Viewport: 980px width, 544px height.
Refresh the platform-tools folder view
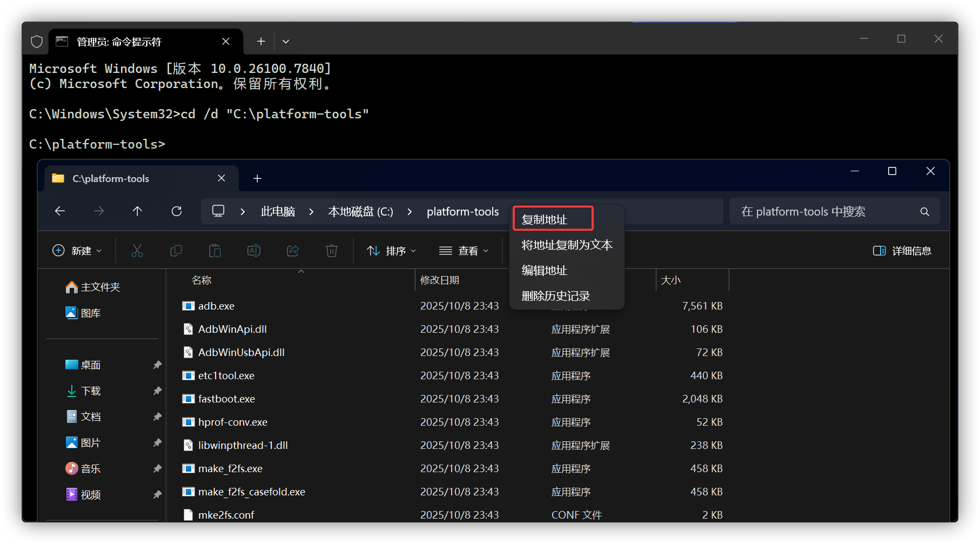(177, 211)
